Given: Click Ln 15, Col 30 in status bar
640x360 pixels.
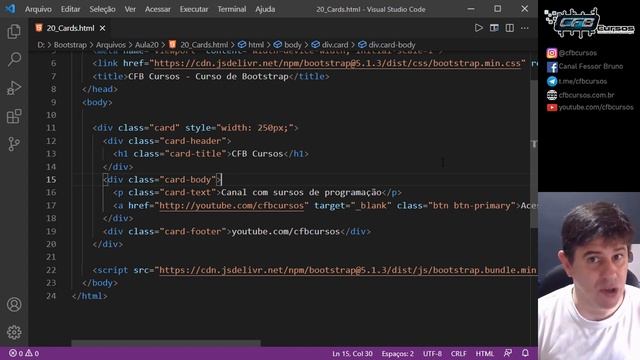Looking at the screenshot, I should pyautogui.click(x=352, y=353).
